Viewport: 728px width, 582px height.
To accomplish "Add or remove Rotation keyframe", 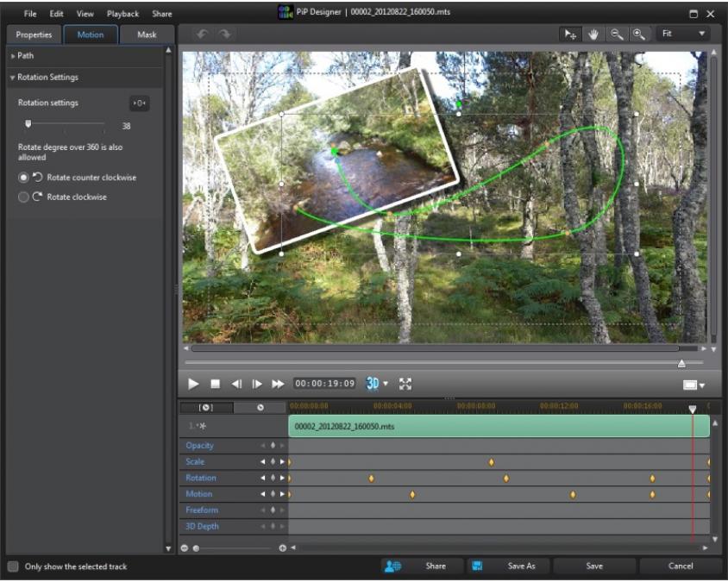I will (x=273, y=478).
